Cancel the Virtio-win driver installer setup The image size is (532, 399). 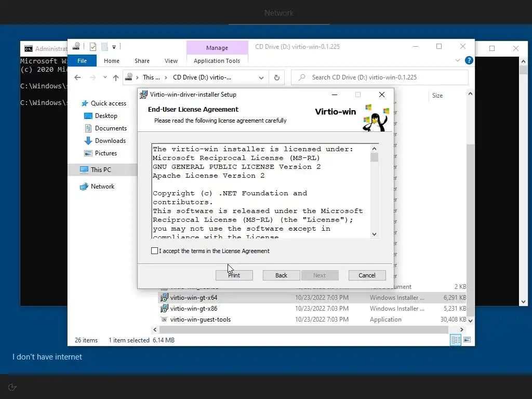(x=367, y=275)
